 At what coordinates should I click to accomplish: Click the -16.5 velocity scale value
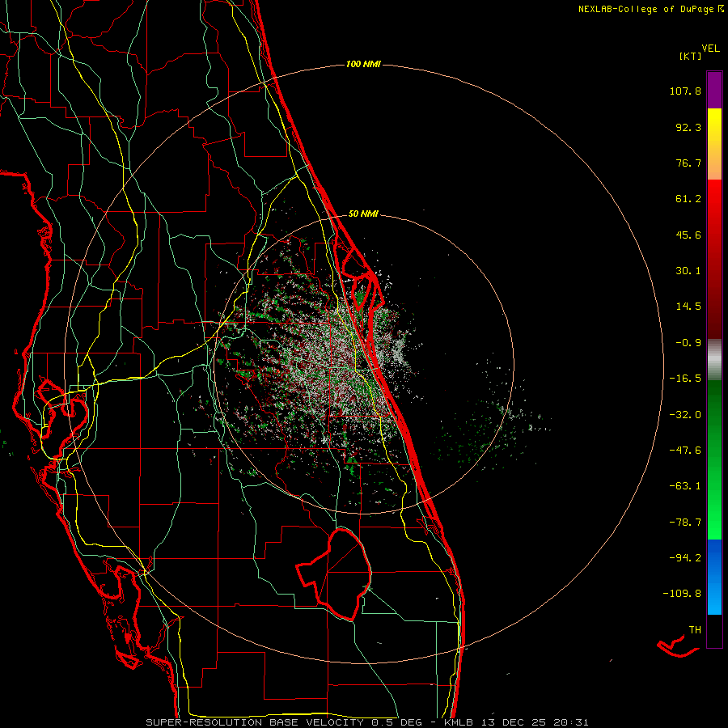pyautogui.click(x=685, y=379)
